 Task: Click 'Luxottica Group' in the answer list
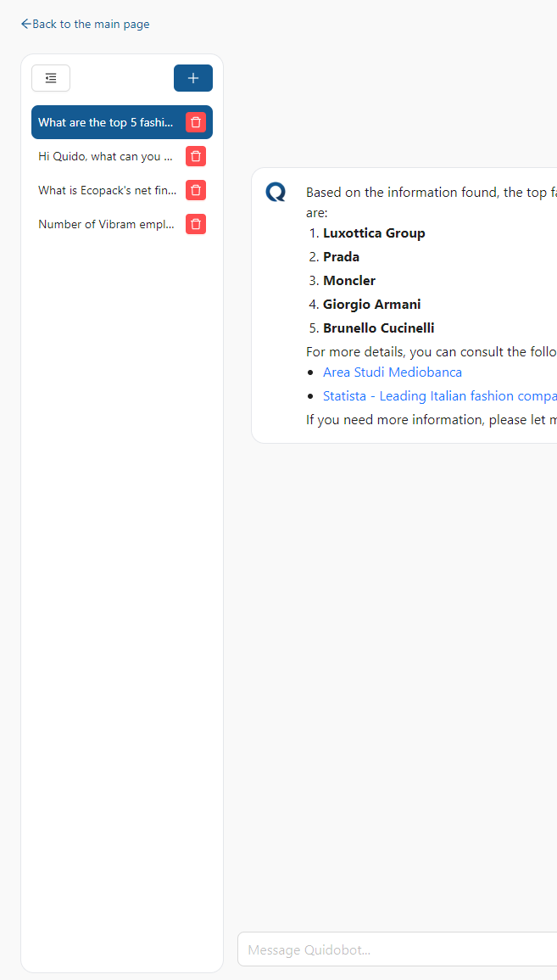click(x=374, y=233)
